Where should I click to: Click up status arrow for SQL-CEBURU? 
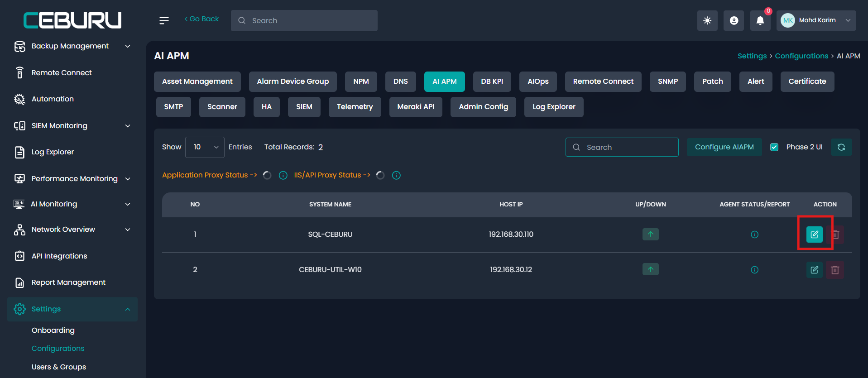pyautogui.click(x=650, y=234)
